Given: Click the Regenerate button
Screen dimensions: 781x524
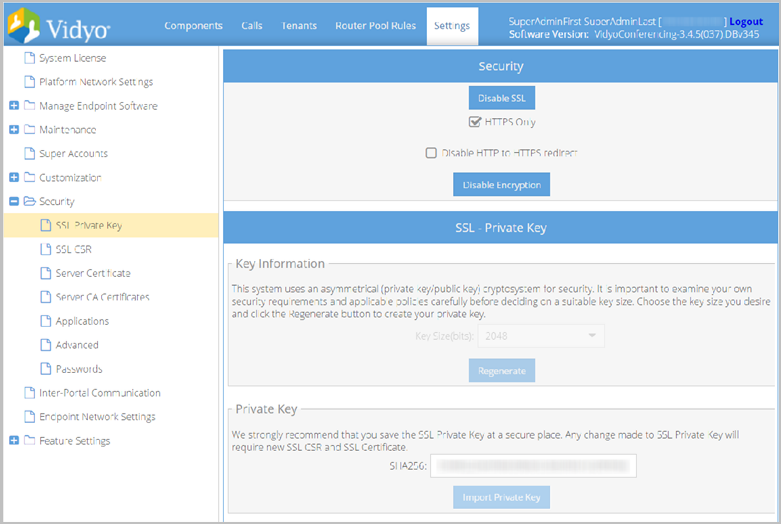Looking at the screenshot, I should [x=502, y=371].
